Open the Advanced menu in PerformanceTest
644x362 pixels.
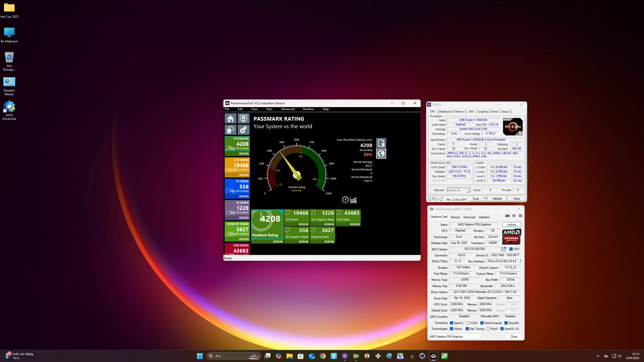(288, 109)
